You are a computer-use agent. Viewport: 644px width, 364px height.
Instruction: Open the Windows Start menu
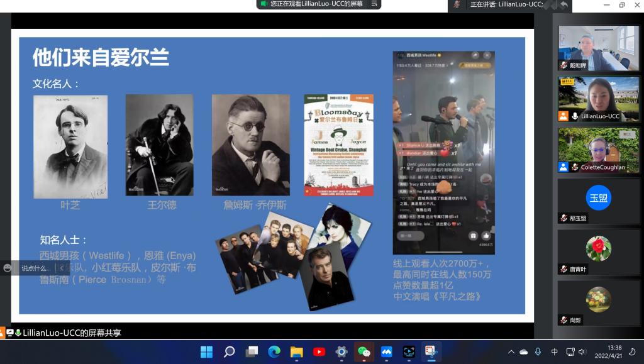206,351
